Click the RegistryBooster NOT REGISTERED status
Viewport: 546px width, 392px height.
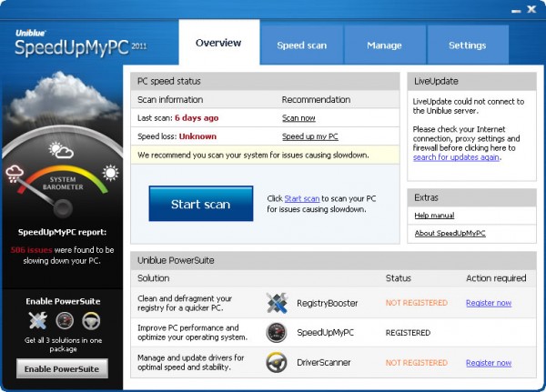pos(417,303)
